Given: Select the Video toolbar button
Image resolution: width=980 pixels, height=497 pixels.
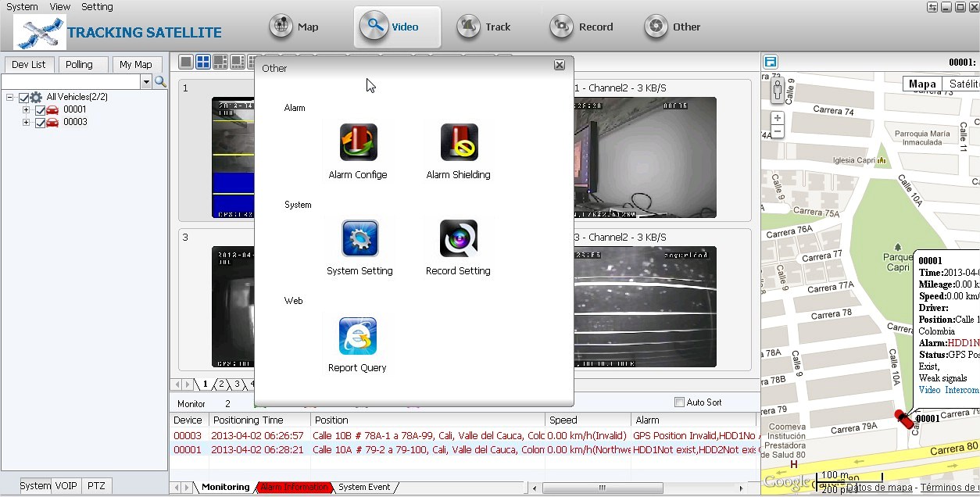Looking at the screenshot, I should click(397, 27).
